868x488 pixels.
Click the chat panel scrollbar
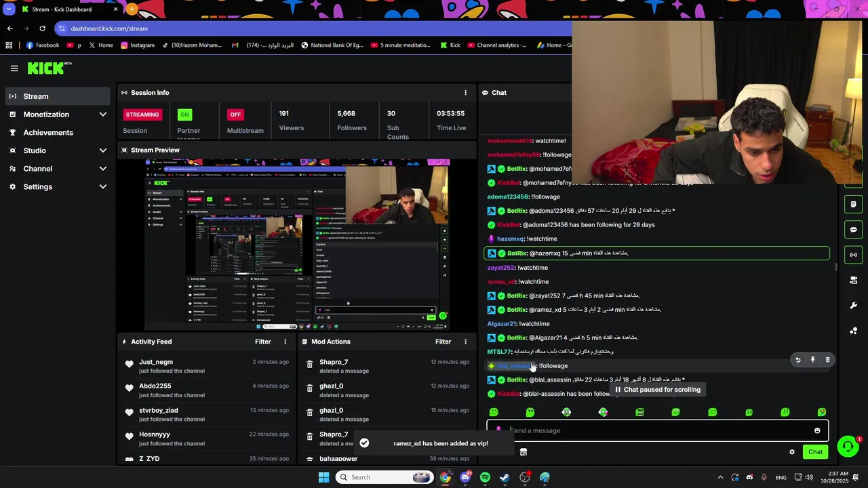[835, 268]
